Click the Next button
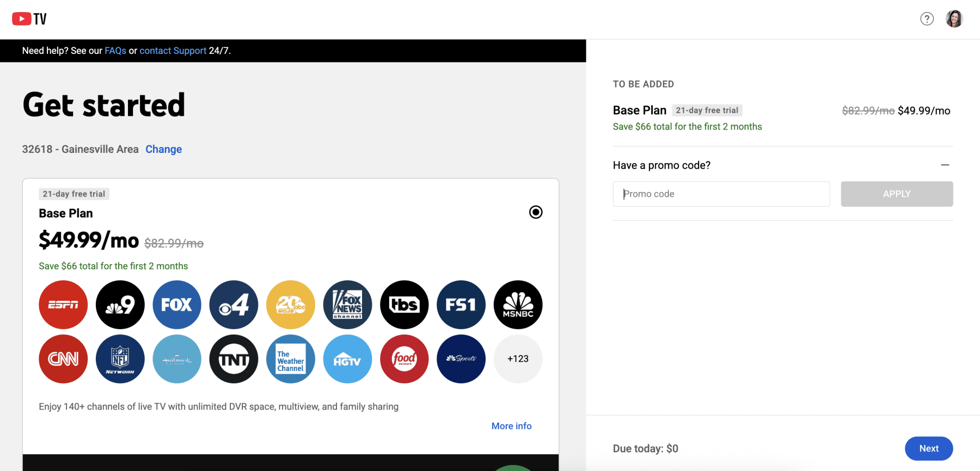Screen dimensions: 980x471 pyautogui.click(x=929, y=449)
